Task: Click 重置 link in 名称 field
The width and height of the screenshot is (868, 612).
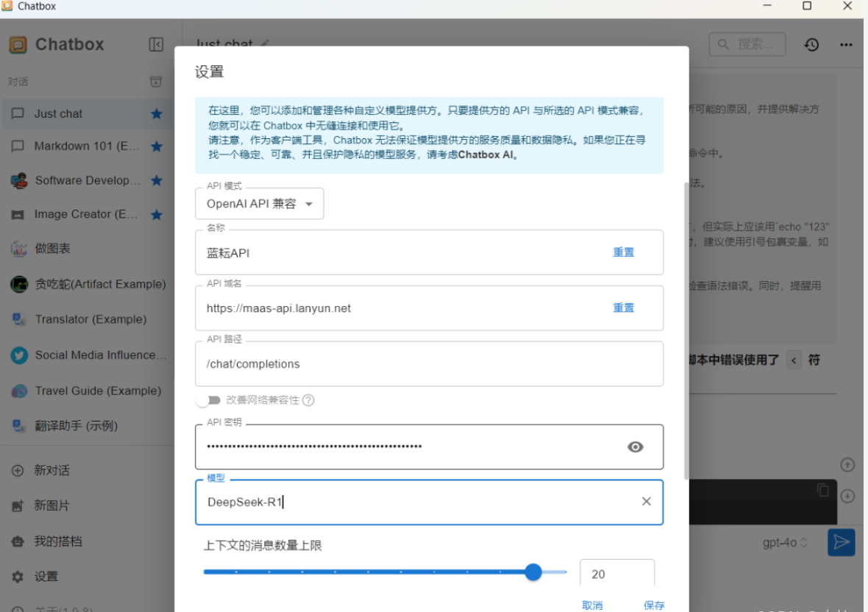Action: (x=623, y=252)
